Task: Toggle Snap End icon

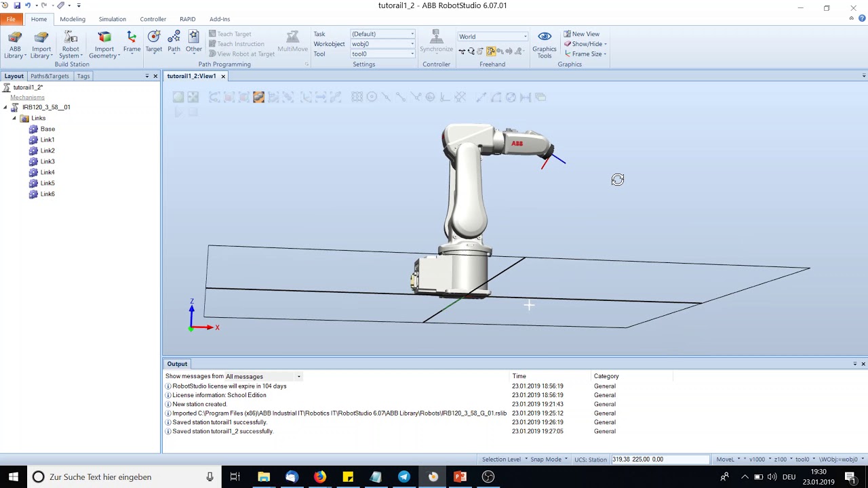Action: (x=400, y=97)
